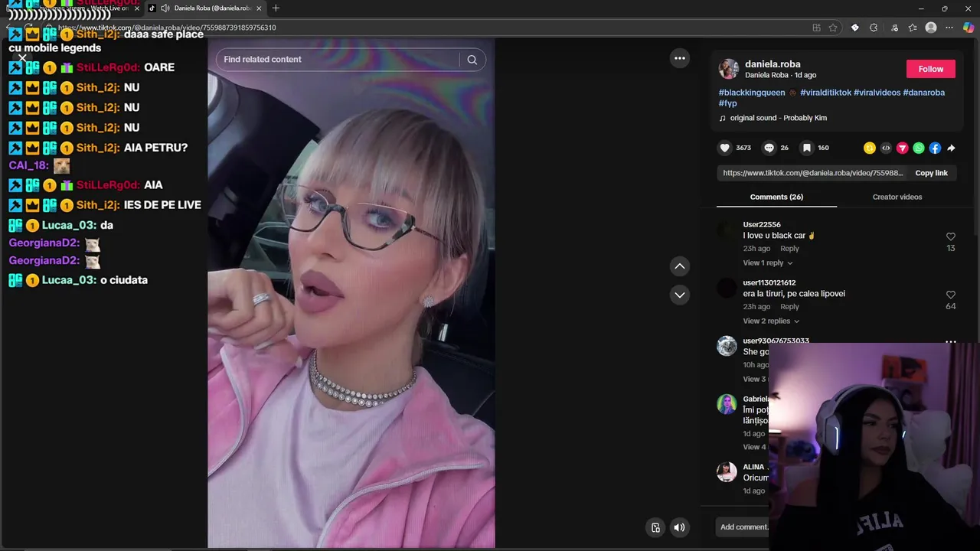980x551 pixels.
Task: Save the video with the bookmark icon
Action: (x=806, y=148)
